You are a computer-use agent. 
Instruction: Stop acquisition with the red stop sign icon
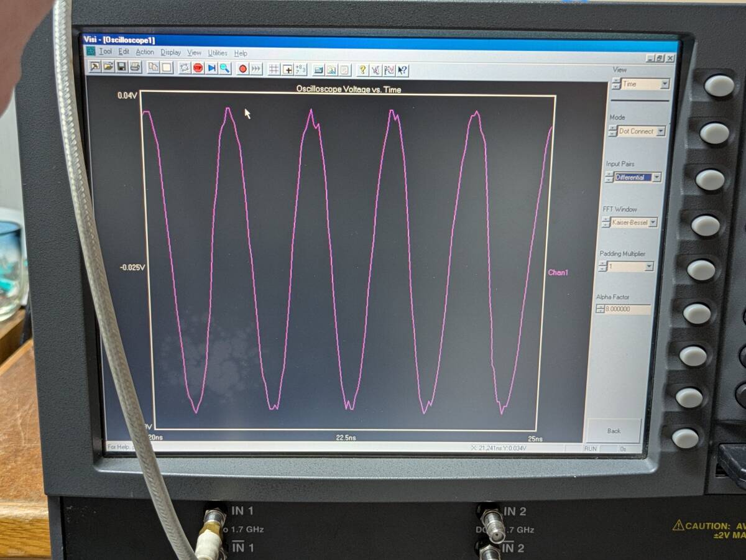pos(198,68)
